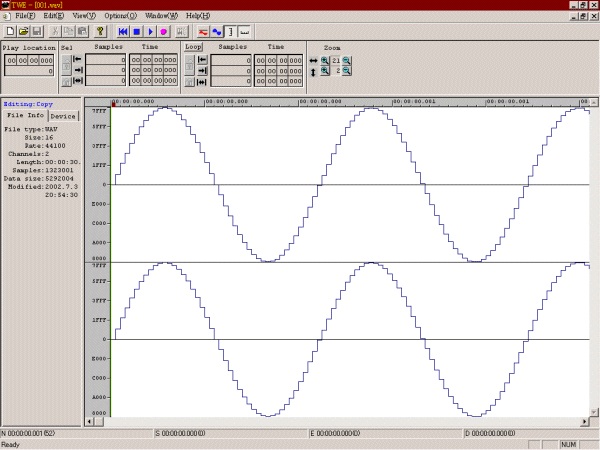The height and width of the screenshot is (450, 600).
Task: Create a new file with toolbar icon
Action: pos(9,31)
